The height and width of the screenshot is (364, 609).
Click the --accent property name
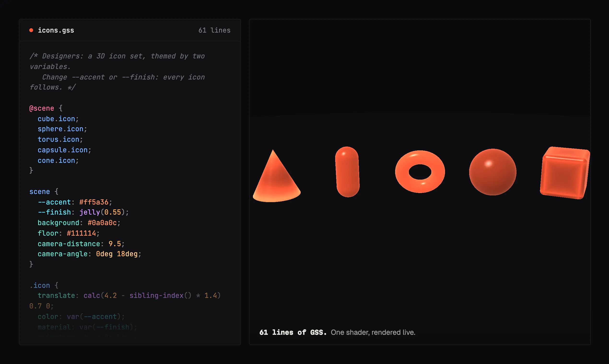tap(54, 202)
